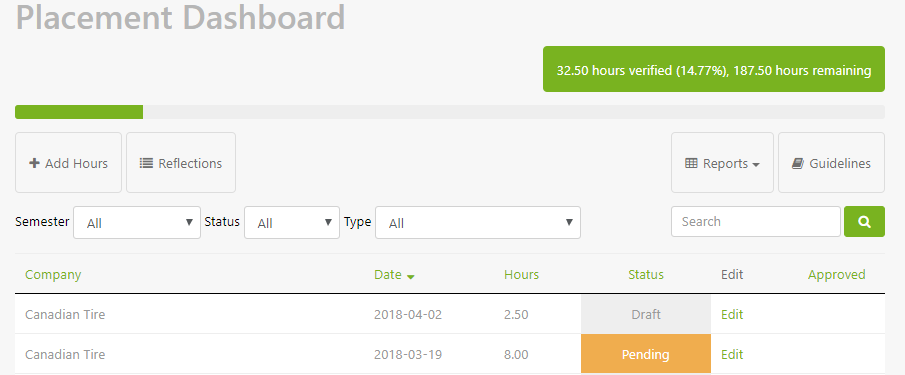Click the green hours progress bar
Viewport: 905px width, 375px height.
(79, 112)
